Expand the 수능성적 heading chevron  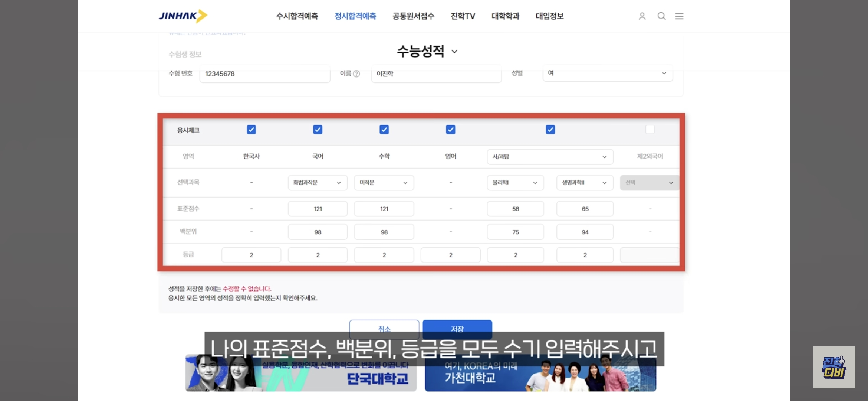(x=454, y=52)
